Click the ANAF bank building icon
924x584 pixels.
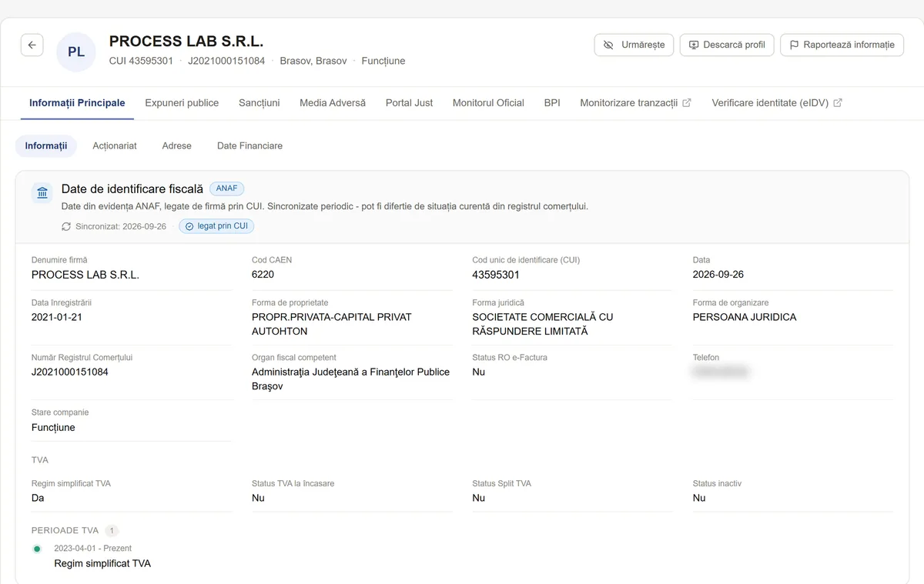[42, 193]
